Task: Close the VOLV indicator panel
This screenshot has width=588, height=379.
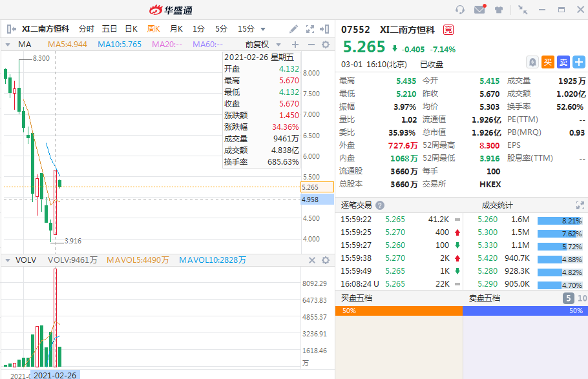Action: pos(311,260)
